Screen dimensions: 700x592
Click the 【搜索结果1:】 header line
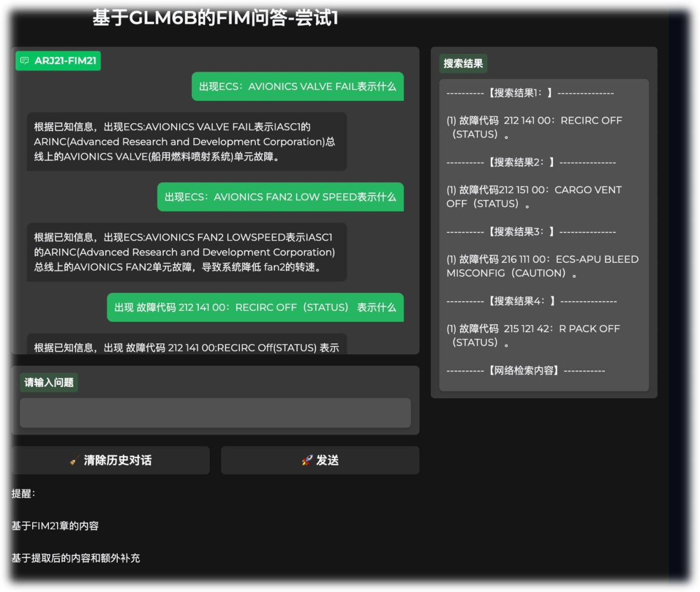pyautogui.click(x=530, y=93)
